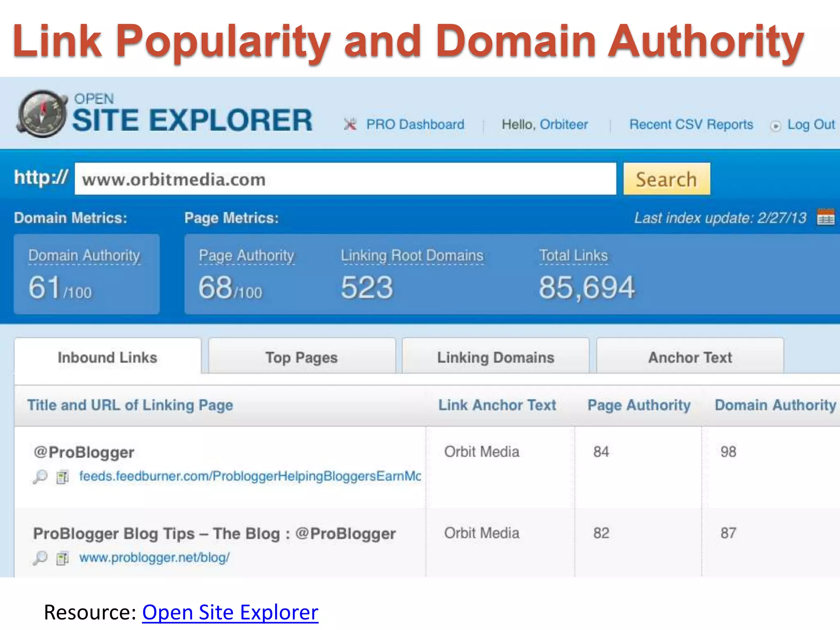This screenshot has height=630, width=840.
Task: Open Recent CSV Reports link
Action: 691,124
